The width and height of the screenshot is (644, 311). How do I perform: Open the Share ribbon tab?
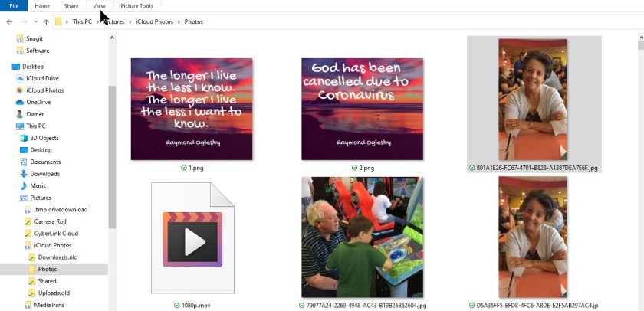pyautogui.click(x=71, y=6)
